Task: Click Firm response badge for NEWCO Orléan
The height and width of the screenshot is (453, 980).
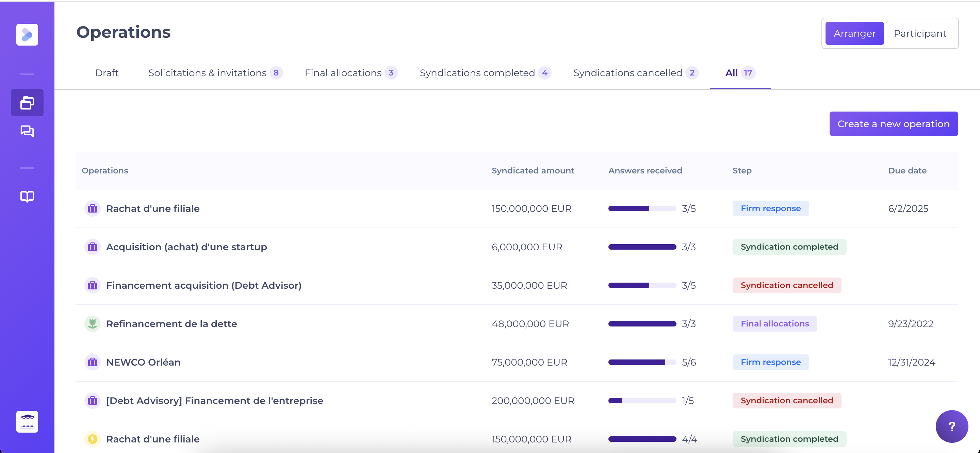Action: coord(770,362)
